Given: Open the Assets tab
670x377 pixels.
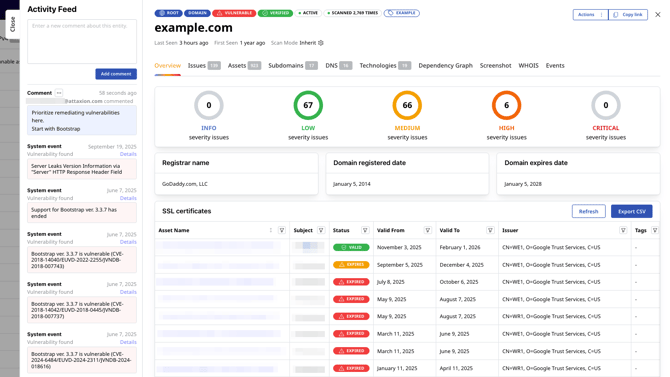Looking at the screenshot, I should coord(244,65).
